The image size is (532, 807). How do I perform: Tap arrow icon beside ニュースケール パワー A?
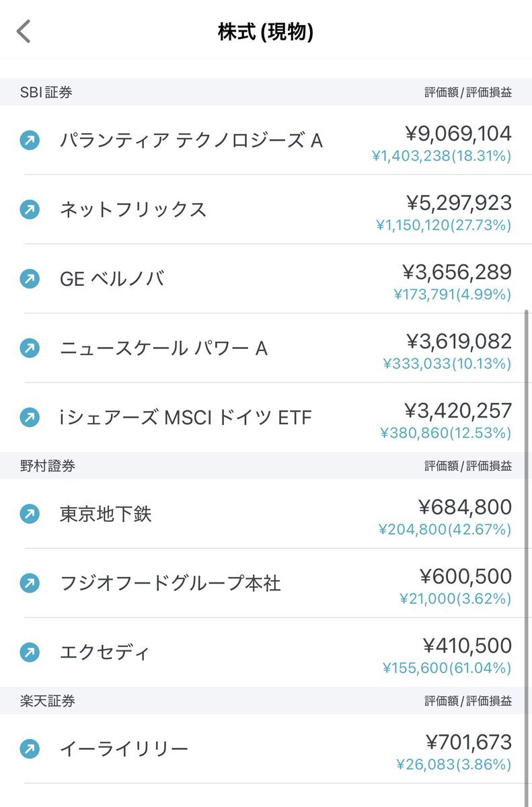(x=30, y=348)
